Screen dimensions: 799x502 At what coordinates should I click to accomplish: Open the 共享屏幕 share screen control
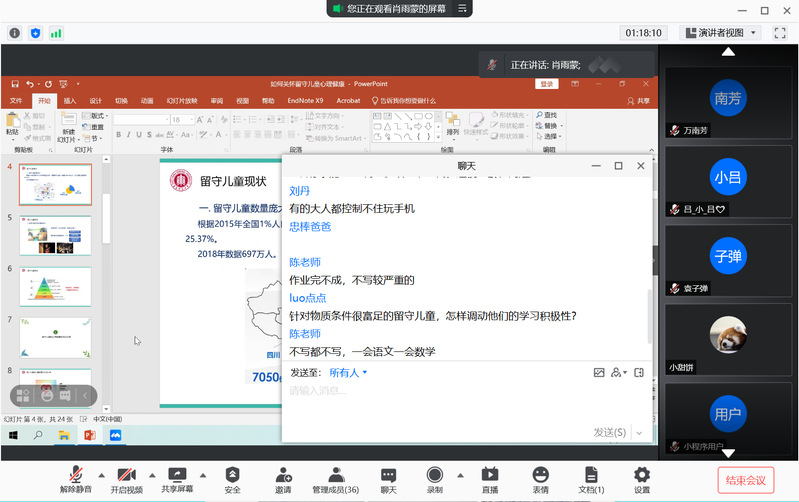click(177, 475)
